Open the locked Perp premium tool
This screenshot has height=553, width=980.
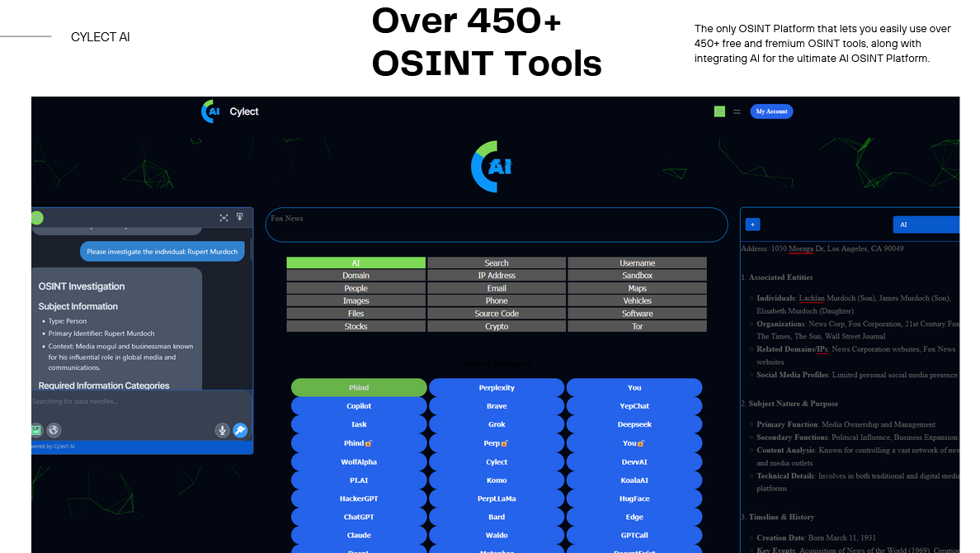pyautogui.click(x=497, y=443)
